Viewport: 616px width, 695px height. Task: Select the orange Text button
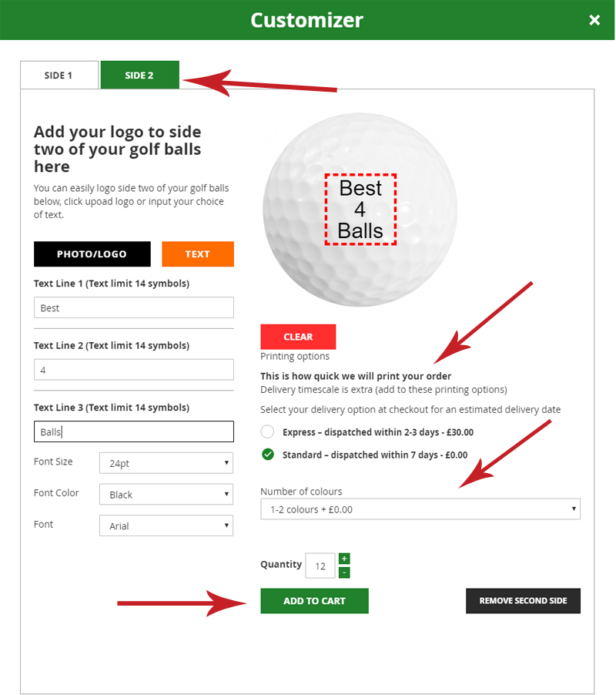[197, 254]
